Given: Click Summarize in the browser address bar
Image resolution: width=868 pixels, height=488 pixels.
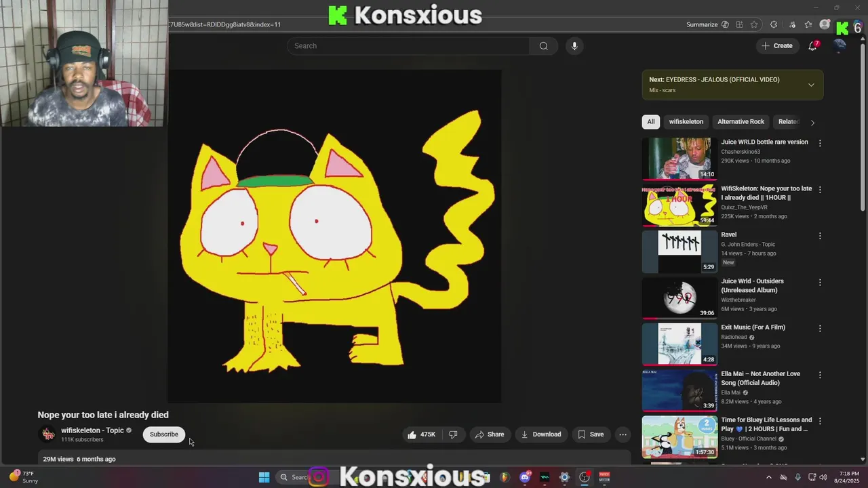Looking at the screenshot, I should 702,24.
